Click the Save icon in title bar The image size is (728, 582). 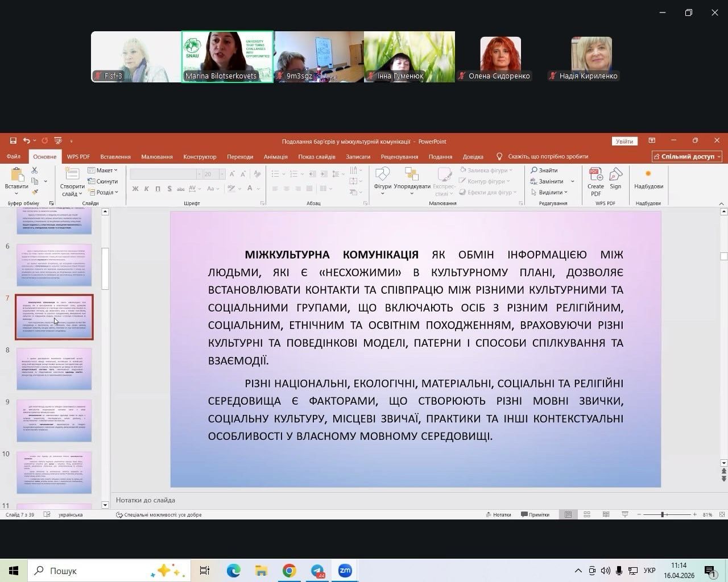pyautogui.click(x=13, y=141)
